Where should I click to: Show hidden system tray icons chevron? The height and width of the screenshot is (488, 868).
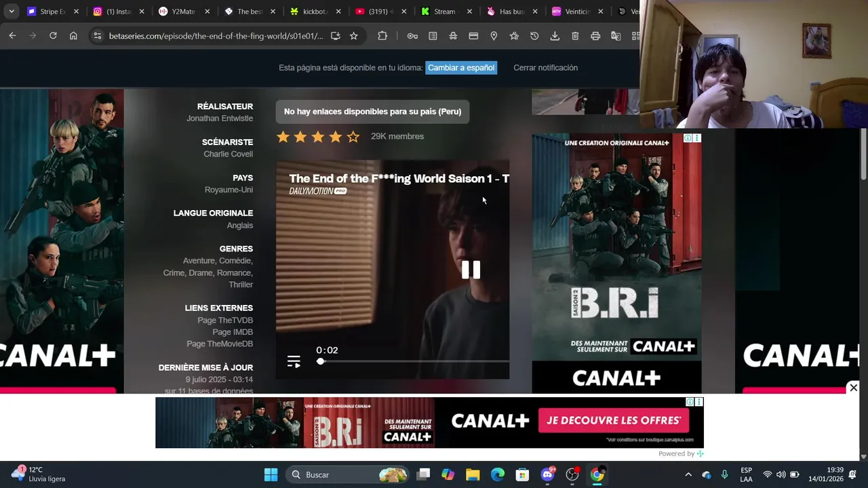(688, 474)
